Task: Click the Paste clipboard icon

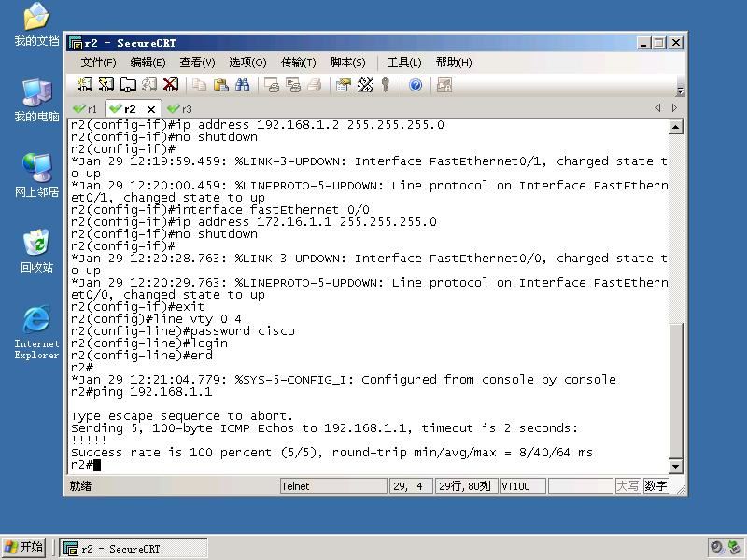Action: [x=220, y=85]
